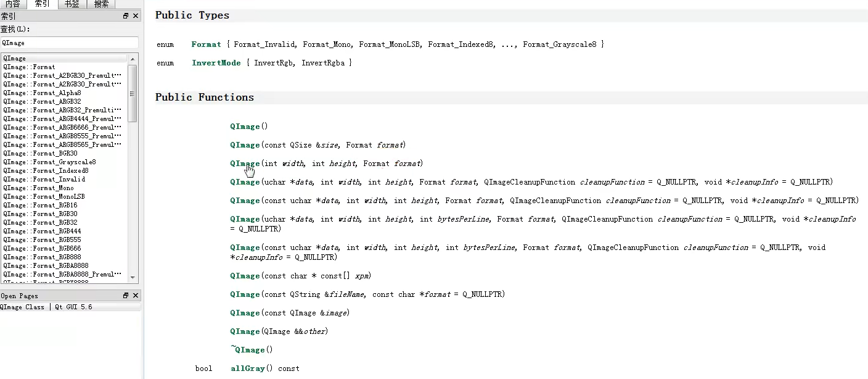The image size is (868, 379).
Task: Open QImage(const QString &fileName) constructor link
Action: [245, 294]
